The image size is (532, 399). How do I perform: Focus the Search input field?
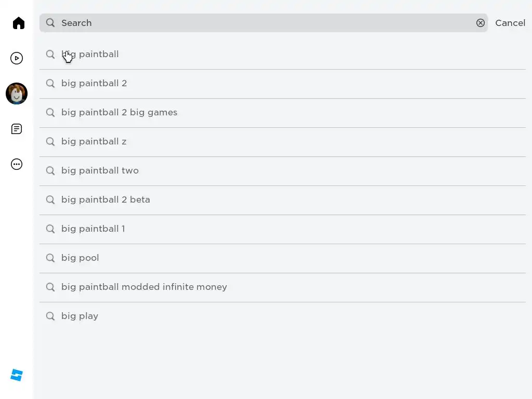(x=263, y=23)
